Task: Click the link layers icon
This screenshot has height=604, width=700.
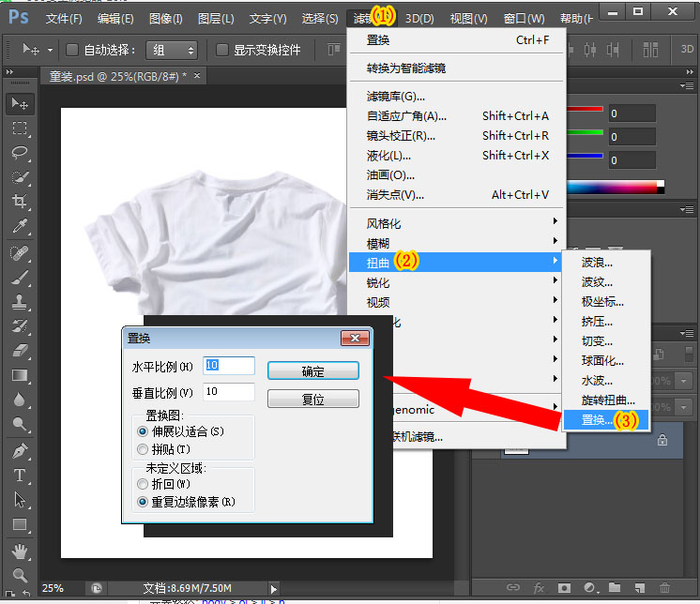Action: (513, 587)
